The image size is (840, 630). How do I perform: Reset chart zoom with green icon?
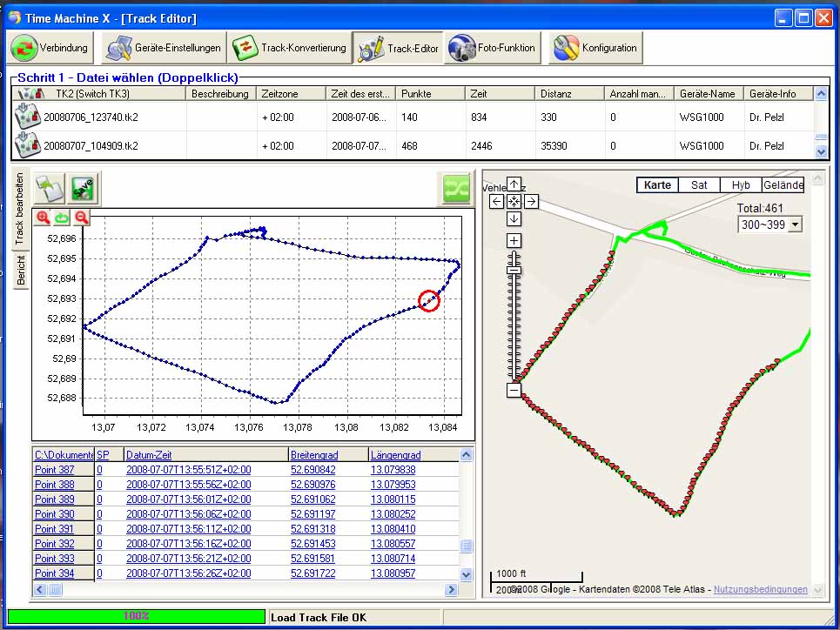[62, 218]
